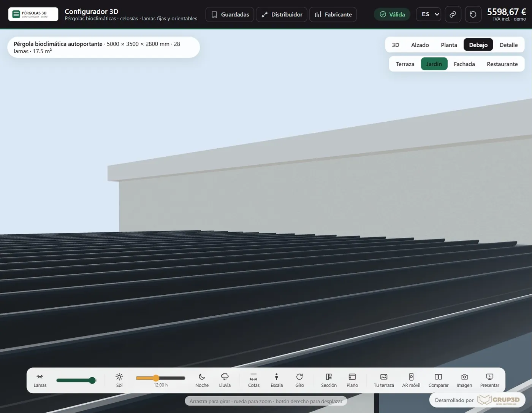Open the Guardadas saved configurations
The image size is (532, 413).
coord(230,14)
